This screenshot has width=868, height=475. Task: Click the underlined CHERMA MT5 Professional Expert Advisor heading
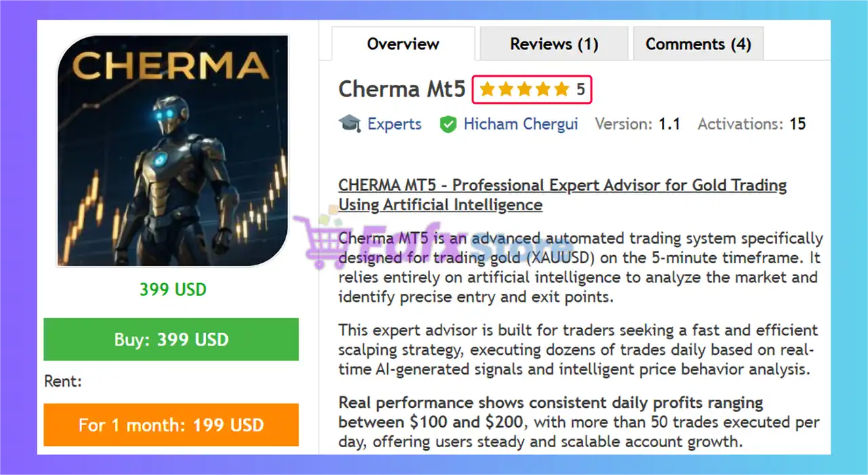pos(562,195)
